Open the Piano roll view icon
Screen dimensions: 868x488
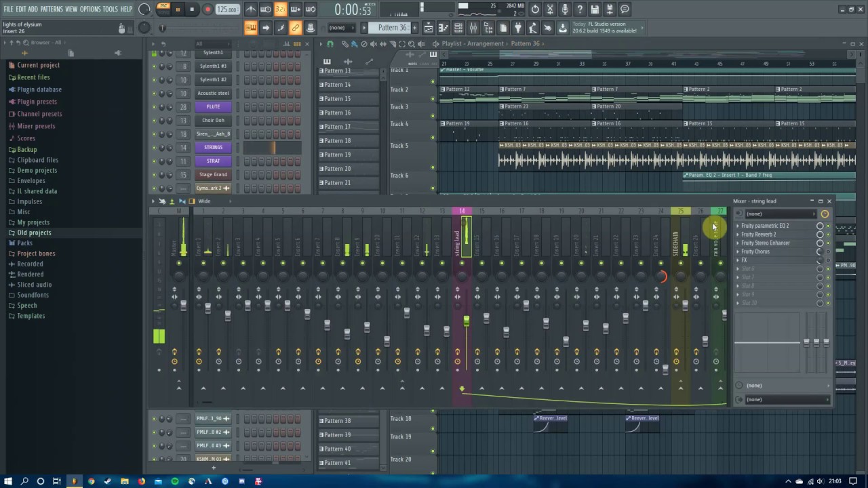pyautogui.click(x=443, y=28)
